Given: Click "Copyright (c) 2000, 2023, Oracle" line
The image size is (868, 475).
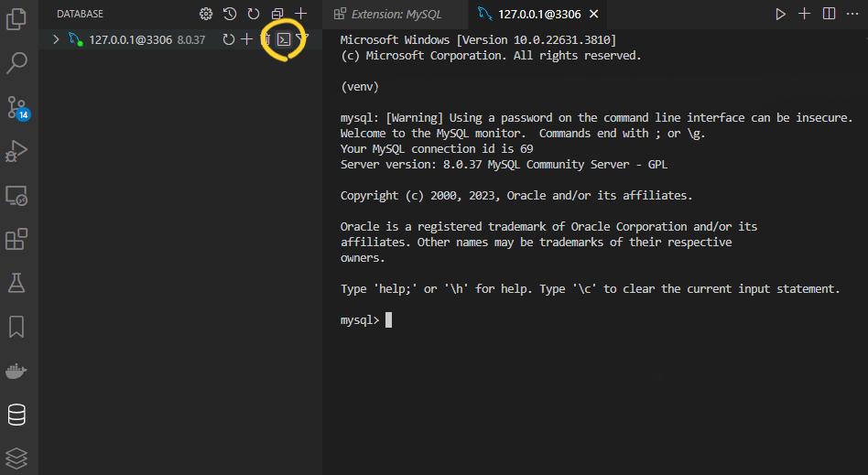Looking at the screenshot, I should [516, 196].
